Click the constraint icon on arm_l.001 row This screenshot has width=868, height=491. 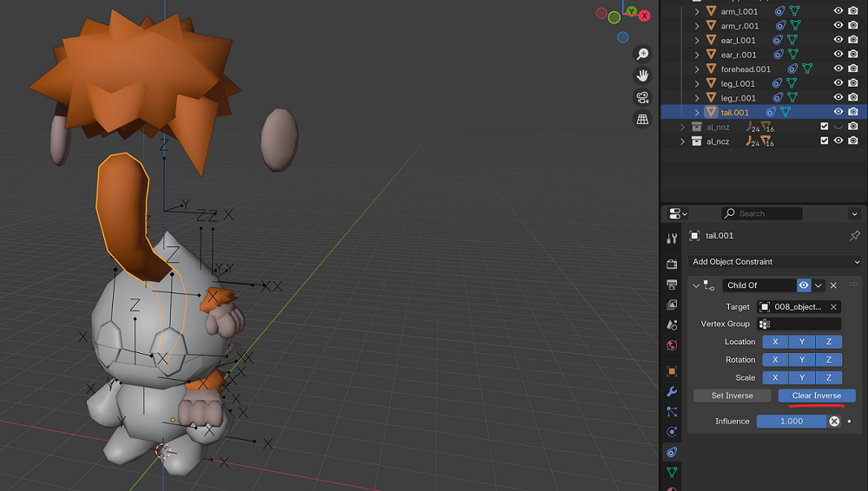click(779, 11)
